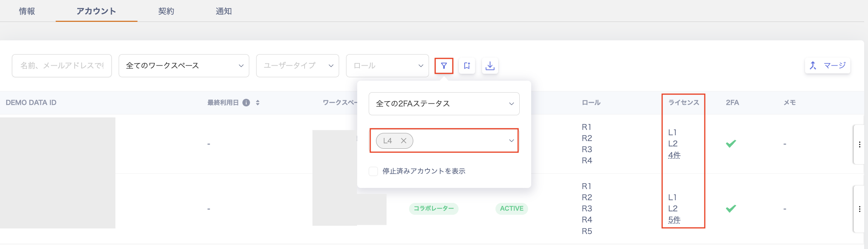Viewport: 868px width, 249px height.
Task: Open the 契約 tab
Action: click(x=166, y=11)
